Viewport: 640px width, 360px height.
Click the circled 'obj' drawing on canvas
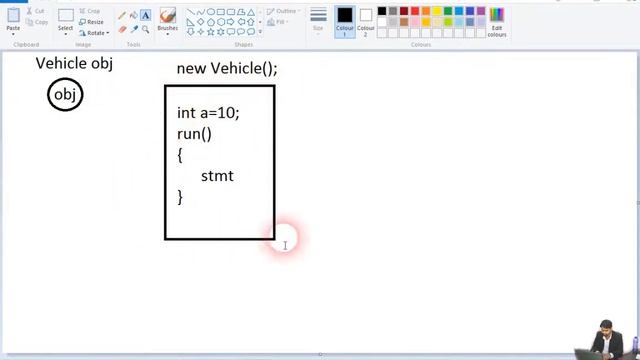pos(65,94)
